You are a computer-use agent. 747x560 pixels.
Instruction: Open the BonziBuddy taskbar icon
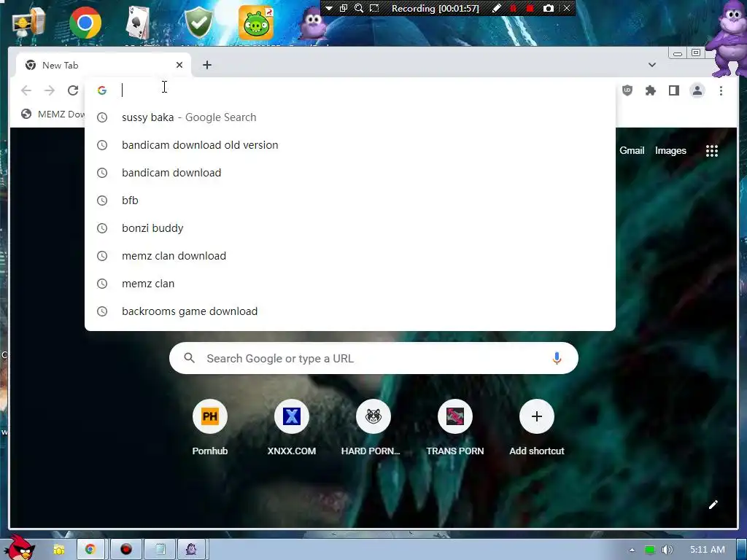tap(192, 550)
